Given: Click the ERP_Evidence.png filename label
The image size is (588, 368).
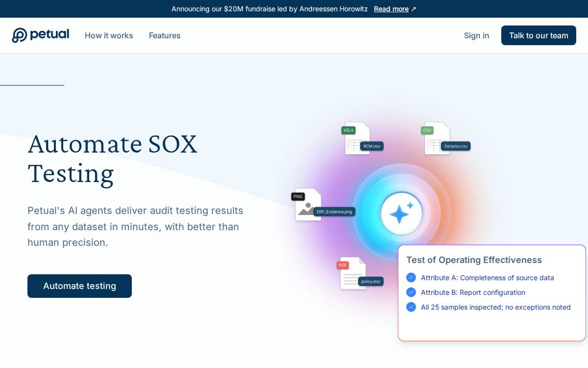Looking at the screenshot, I should coord(334,212).
